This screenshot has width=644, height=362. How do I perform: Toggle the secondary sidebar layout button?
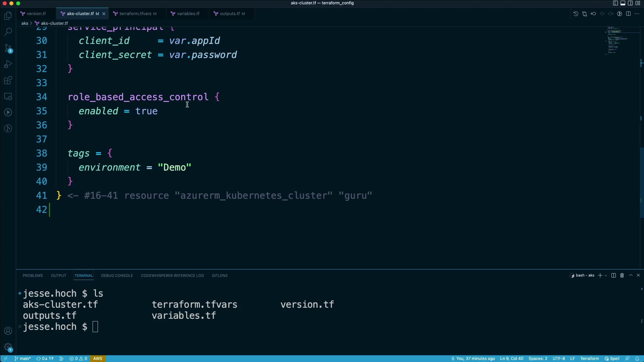click(x=630, y=3)
